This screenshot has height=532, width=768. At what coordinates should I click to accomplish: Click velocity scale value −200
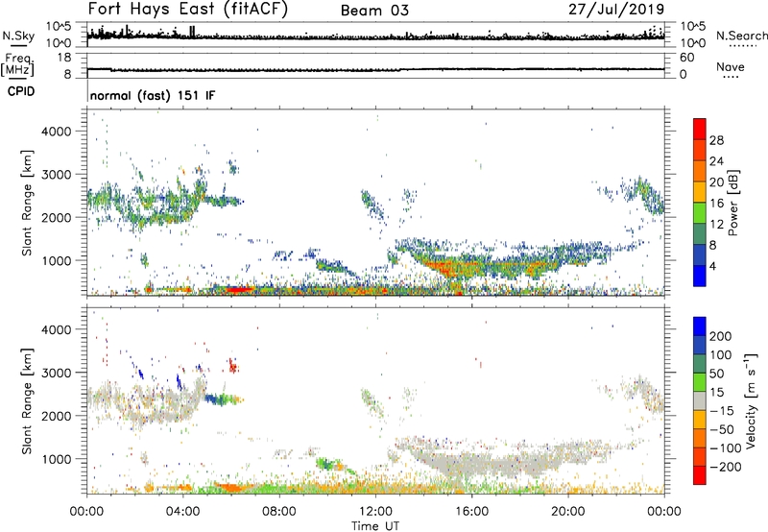[725, 467]
